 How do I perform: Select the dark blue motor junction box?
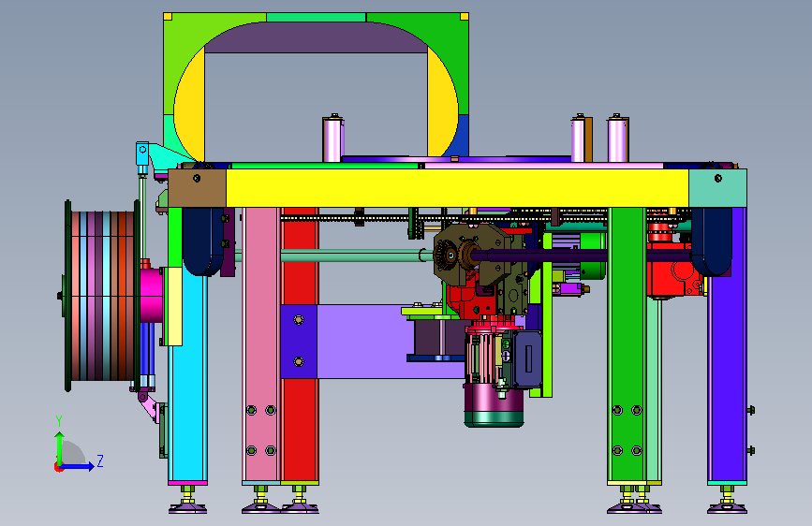click(527, 358)
